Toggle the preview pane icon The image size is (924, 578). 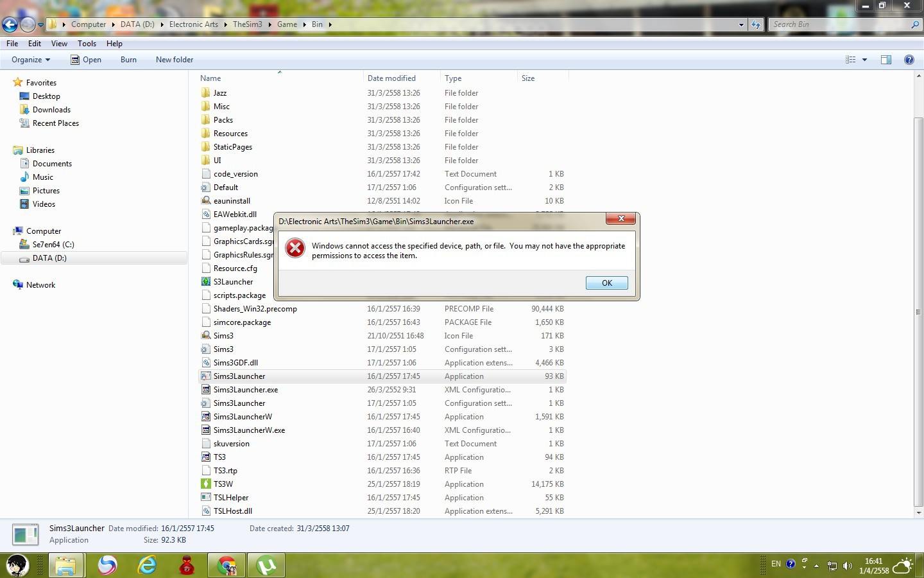886,60
